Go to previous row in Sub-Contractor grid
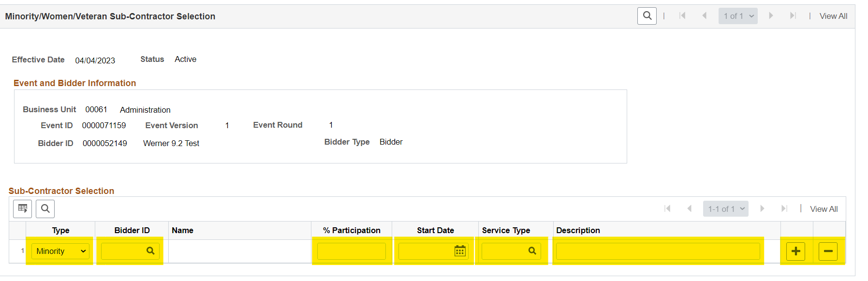 690,209
